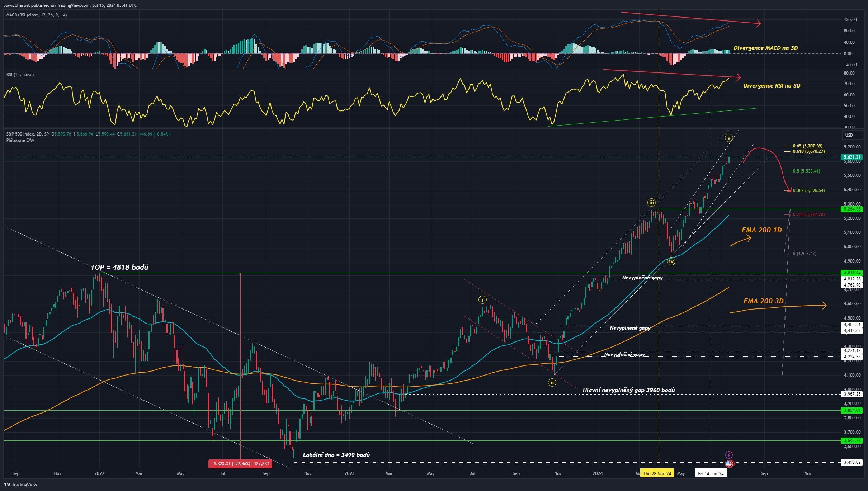868x491 pixels.
Task: Click the 4,271.13 price label
Action: pyautogui.click(x=852, y=351)
